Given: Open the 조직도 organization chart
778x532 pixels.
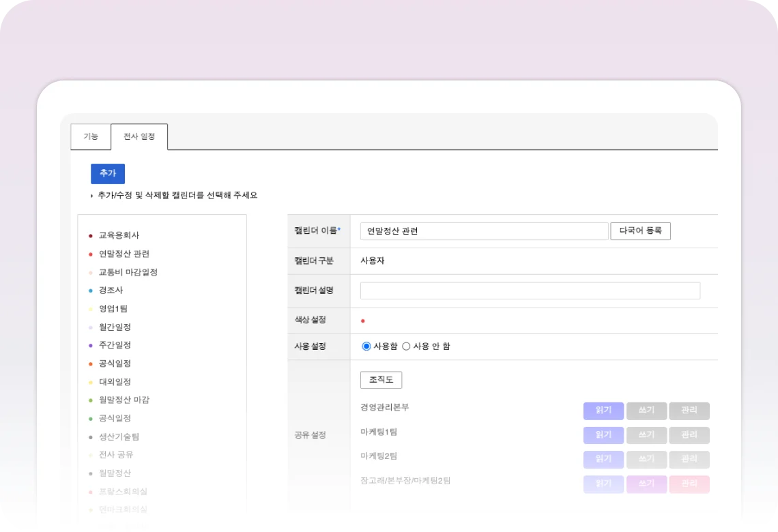Looking at the screenshot, I should tap(381, 380).
